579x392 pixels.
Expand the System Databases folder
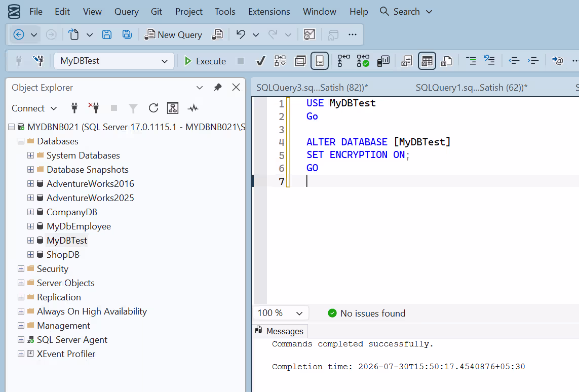31,155
